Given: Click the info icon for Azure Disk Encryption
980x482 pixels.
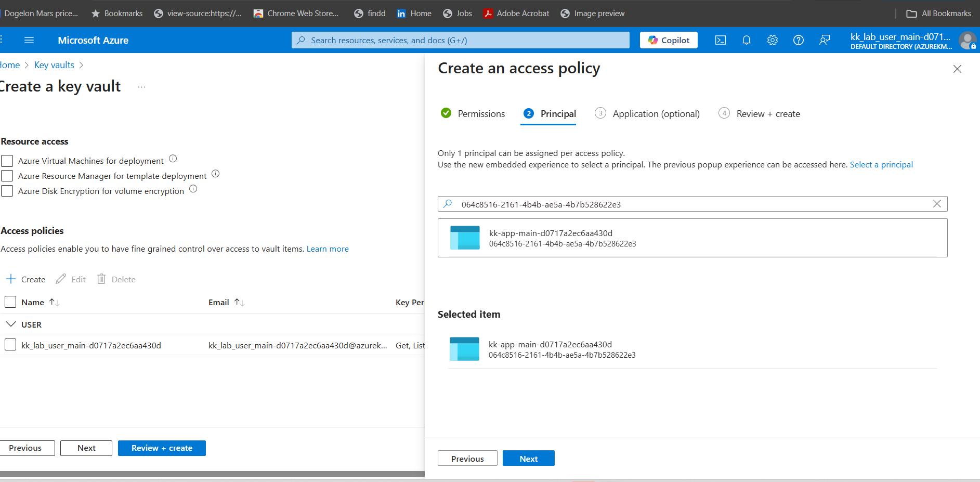Looking at the screenshot, I should click(193, 189).
